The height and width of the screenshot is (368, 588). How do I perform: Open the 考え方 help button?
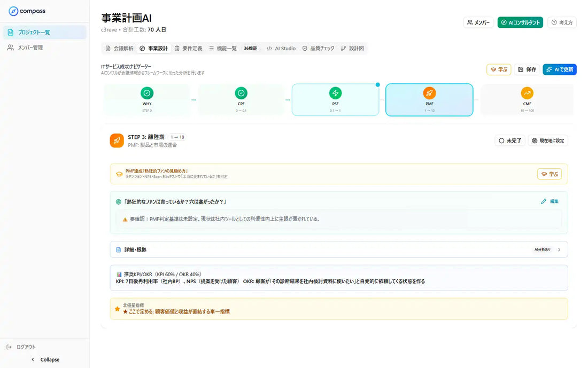pyautogui.click(x=562, y=22)
